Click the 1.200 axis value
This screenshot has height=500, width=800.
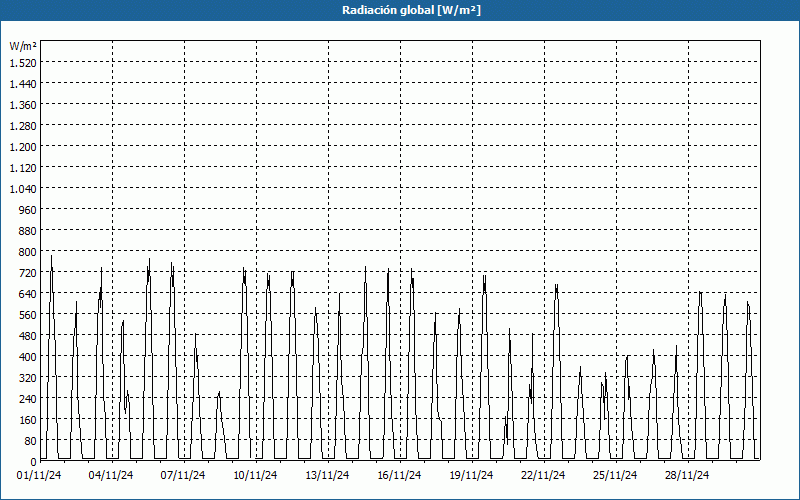tap(23, 147)
